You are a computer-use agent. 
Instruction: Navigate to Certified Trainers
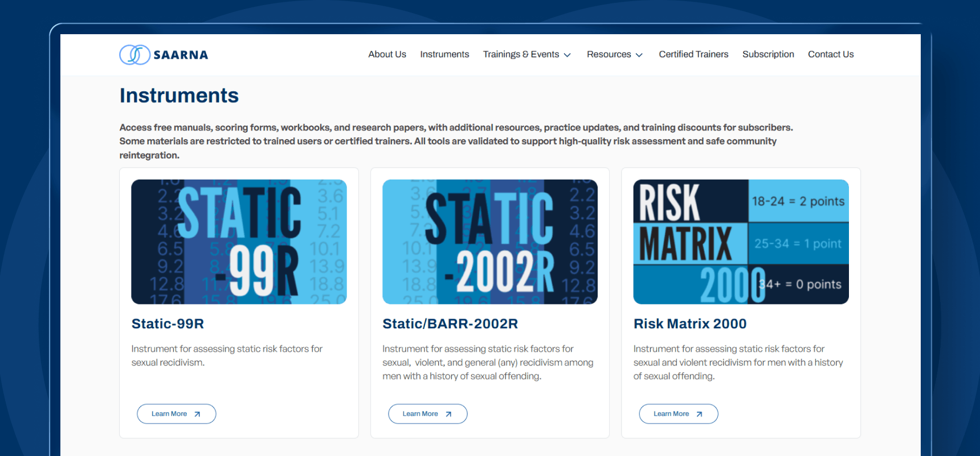click(x=693, y=54)
